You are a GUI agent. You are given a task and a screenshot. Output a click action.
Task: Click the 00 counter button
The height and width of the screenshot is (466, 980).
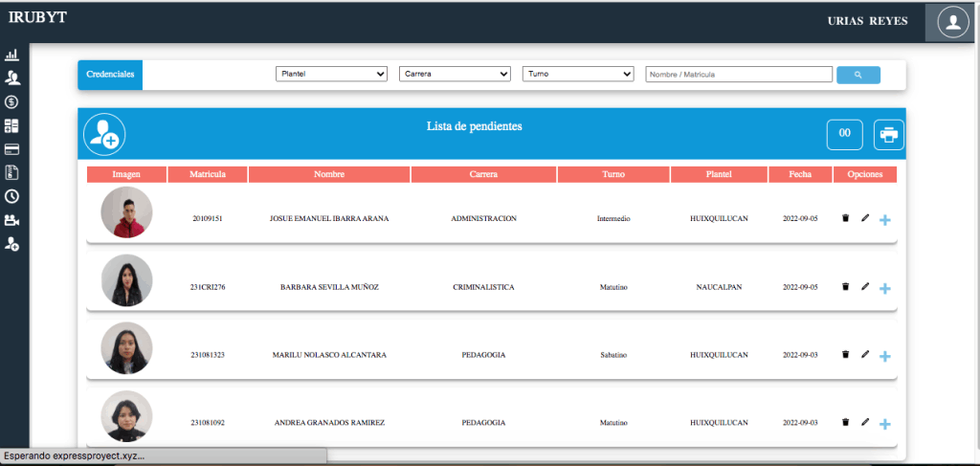coord(844,135)
